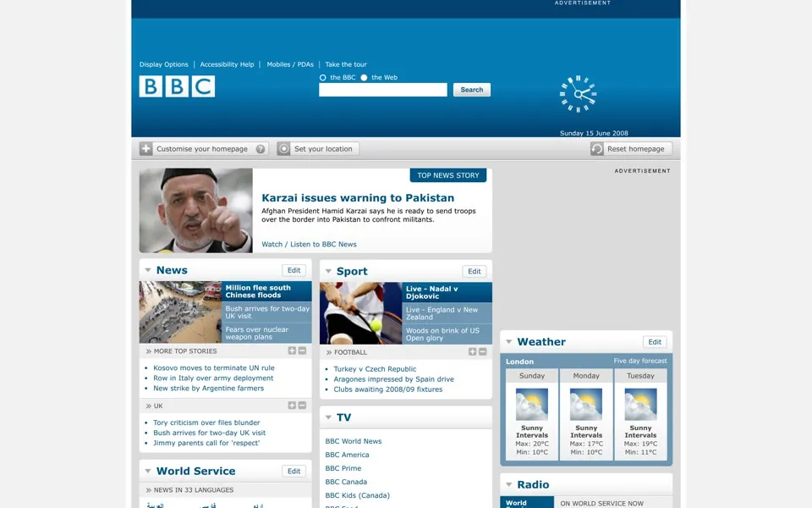Click the tennis photo in Sport
The image size is (812, 508).
(360, 313)
